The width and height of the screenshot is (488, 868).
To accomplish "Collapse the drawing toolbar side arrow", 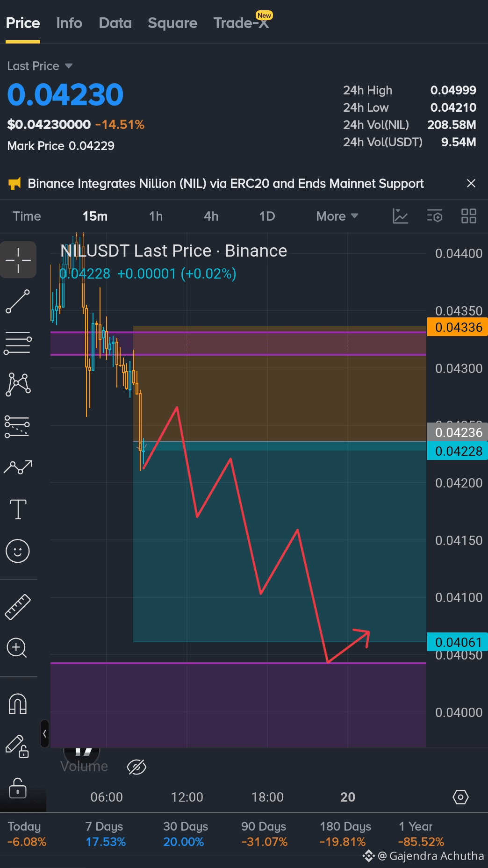I will pyautogui.click(x=44, y=733).
